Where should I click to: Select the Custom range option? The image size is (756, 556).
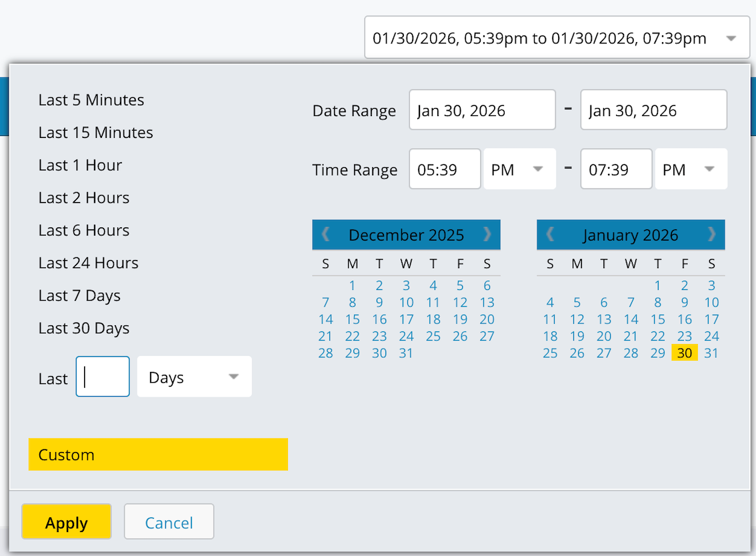[x=158, y=455]
